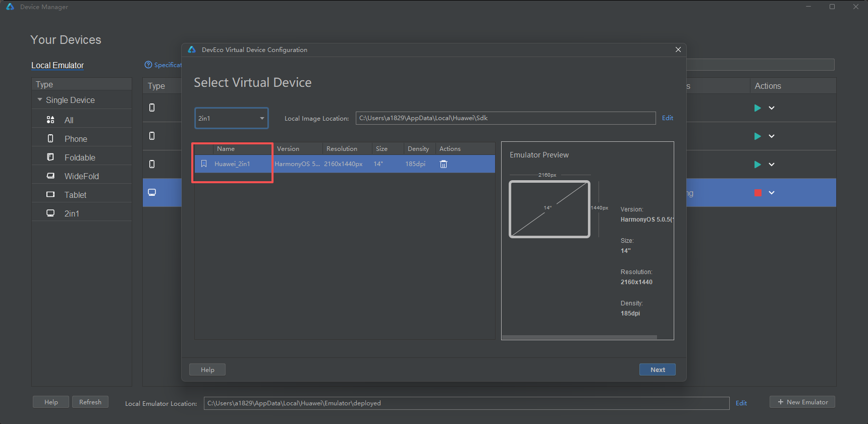Viewport: 868px width, 424px height.
Task: Open Help in the virtual device dialog
Action: pos(207,369)
